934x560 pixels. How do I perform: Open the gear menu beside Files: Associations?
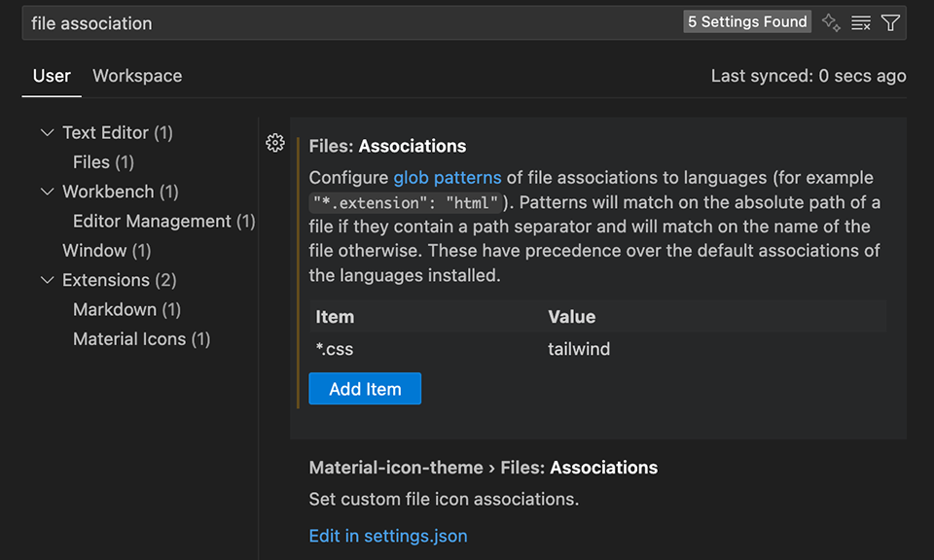275,142
